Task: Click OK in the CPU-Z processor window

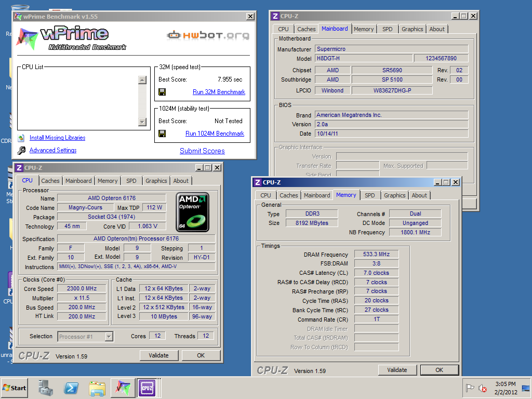Action: [201, 355]
